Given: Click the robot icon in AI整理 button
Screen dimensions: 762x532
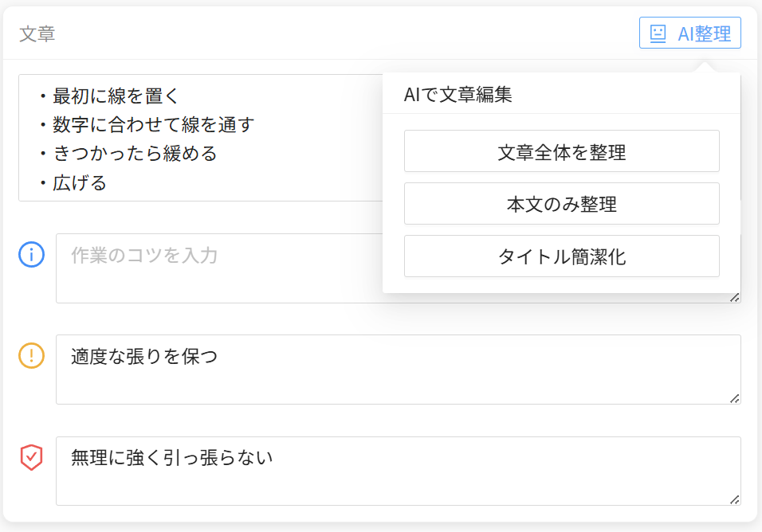Looking at the screenshot, I should (658, 33).
